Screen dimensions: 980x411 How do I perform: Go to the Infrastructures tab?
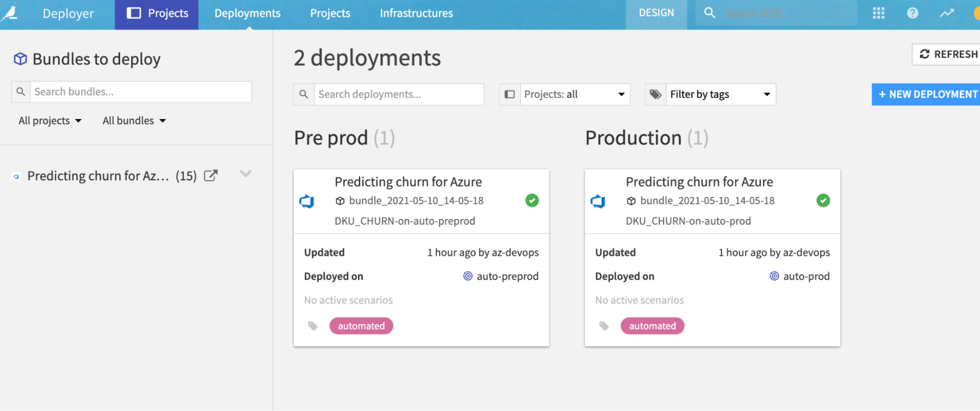click(x=416, y=13)
